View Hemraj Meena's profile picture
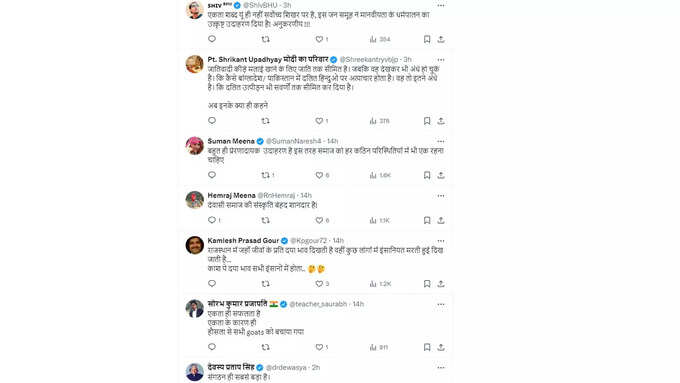 point(194,200)
